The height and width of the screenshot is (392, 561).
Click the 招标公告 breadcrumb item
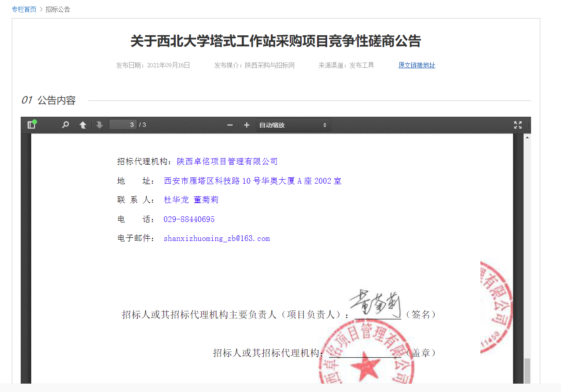(x=58, y=9)
